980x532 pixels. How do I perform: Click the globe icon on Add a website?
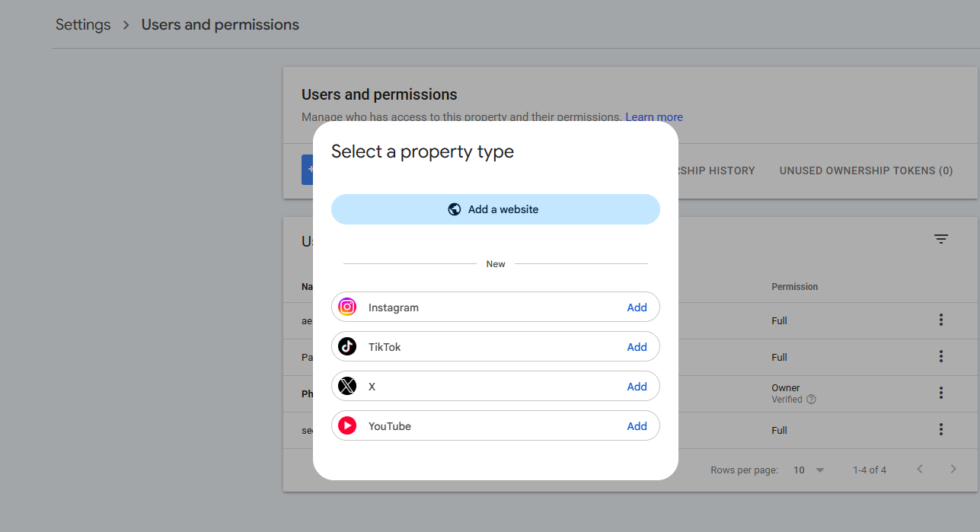(455, 209)
